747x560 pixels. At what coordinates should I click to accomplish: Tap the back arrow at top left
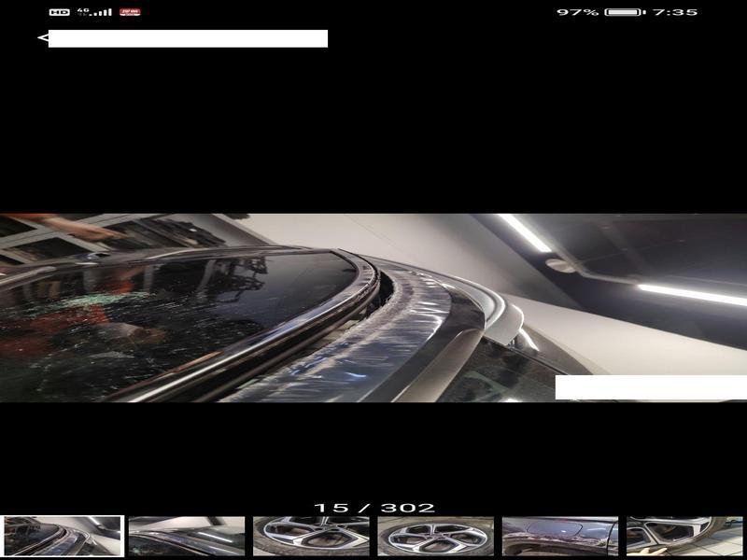coord(42,38)
